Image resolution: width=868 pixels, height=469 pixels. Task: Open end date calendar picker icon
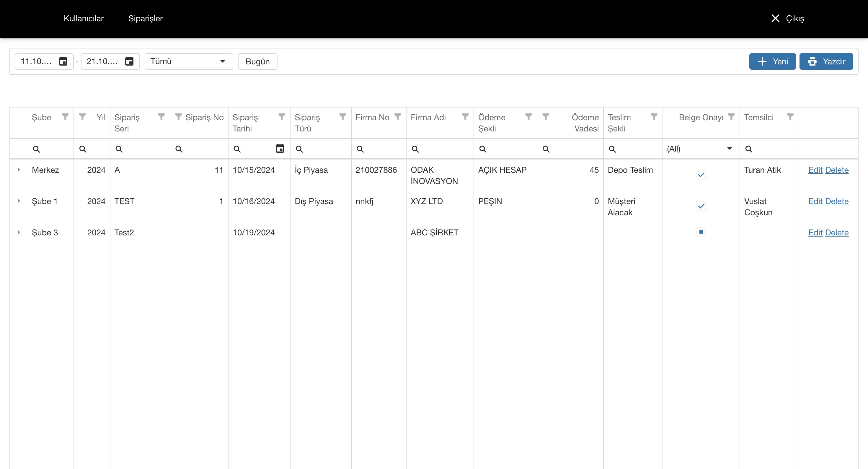click(129, 61)
